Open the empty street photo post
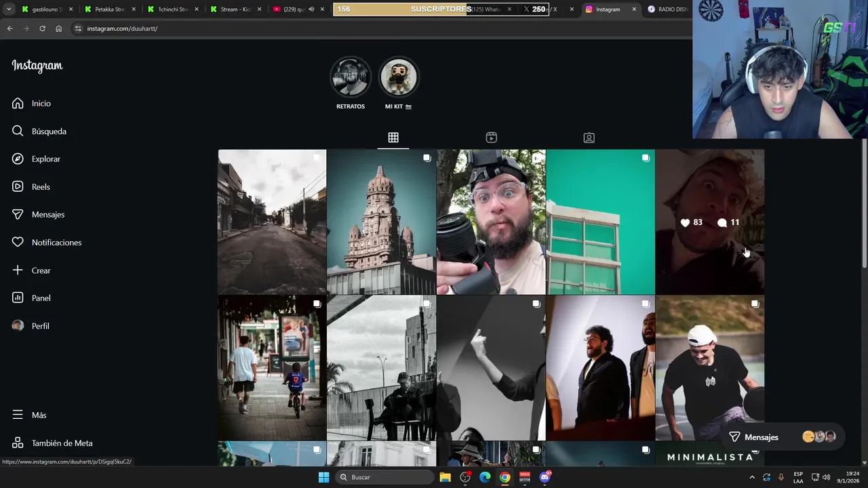Image resolution: width=868 pixels, height=488 pixels. (272, 222)
